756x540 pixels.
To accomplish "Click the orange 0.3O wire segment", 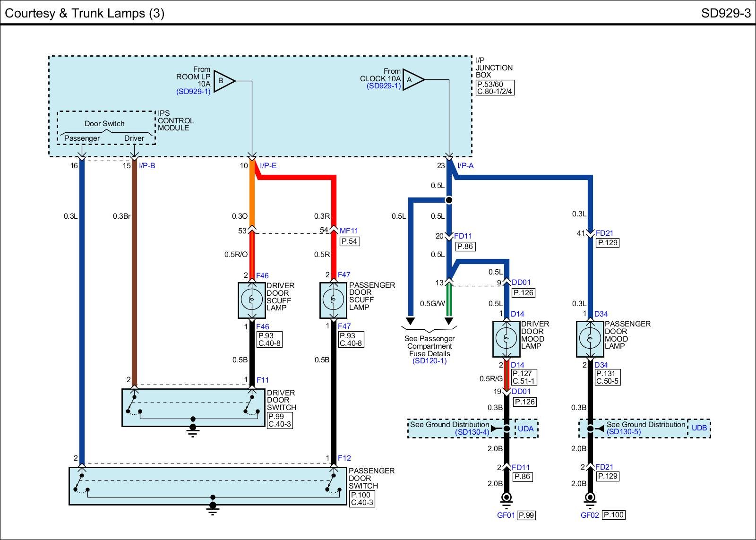I will 252,198.
